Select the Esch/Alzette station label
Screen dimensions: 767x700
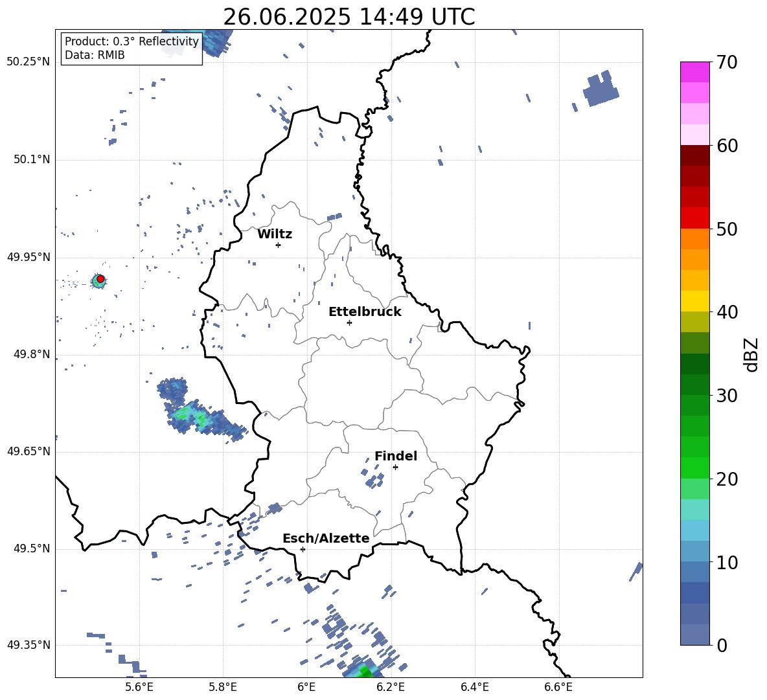pyautogui.click(x=326, y=538)
